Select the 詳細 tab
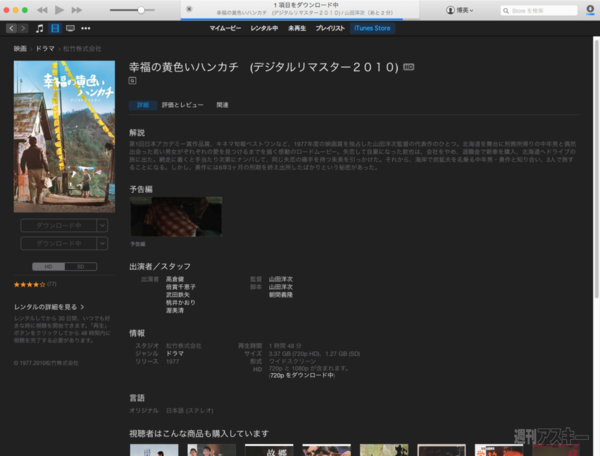The height and width of the screenshot is (456, 600). pyautogui.click(x=143, y=105)
